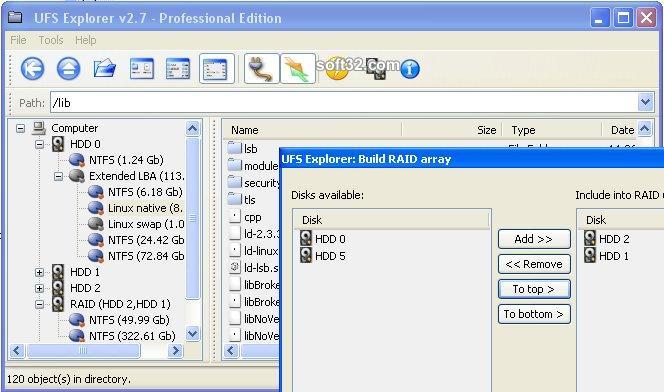Switch to large icons view
This screenshot has height=392, width=664.
pyautogui.click(x=141, y=69)
